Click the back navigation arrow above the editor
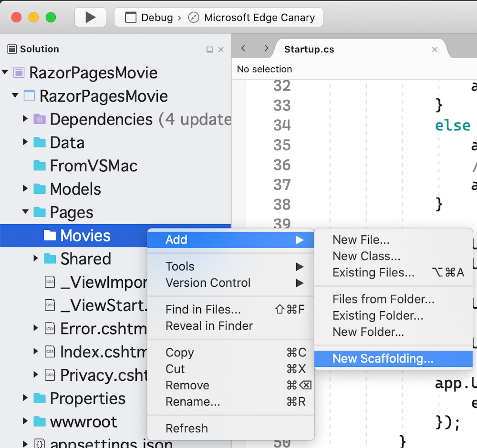477x448 pixels. (243, 48)
